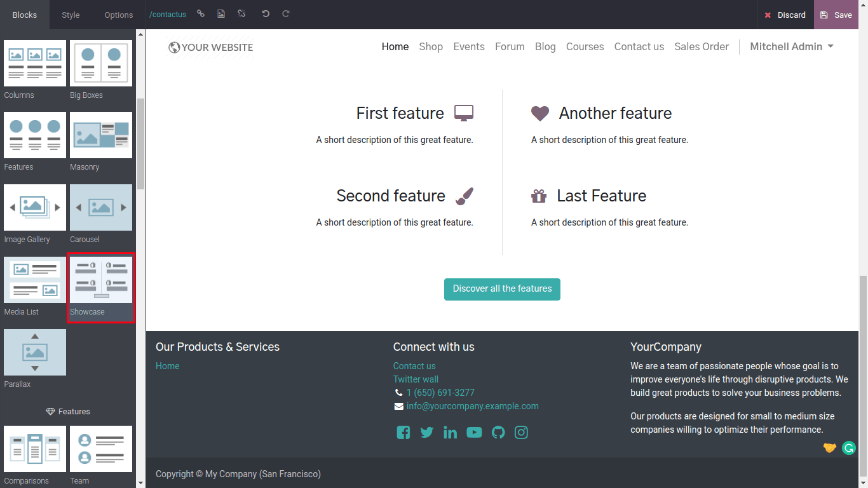The width and height of the screenshot is (868, 488).
Task: Click the footer Contact us link
Action: pyautogui.click(x=414, y=366)
